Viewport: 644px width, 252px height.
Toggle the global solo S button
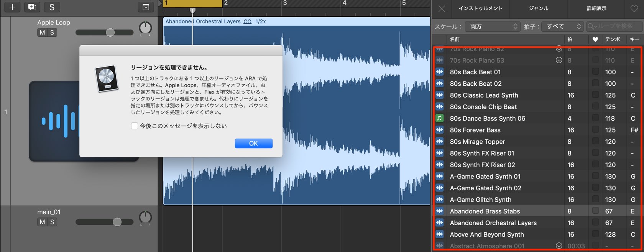click(52, 7)
